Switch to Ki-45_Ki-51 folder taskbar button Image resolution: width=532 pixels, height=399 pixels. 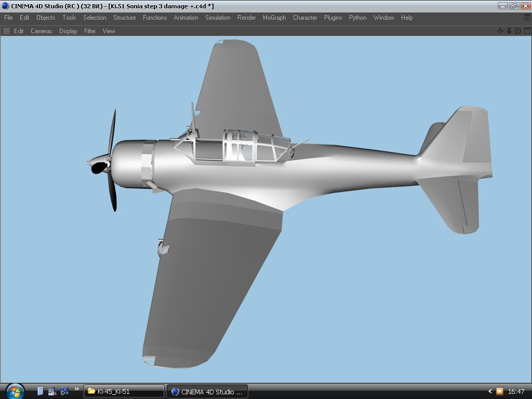[124, 391]
